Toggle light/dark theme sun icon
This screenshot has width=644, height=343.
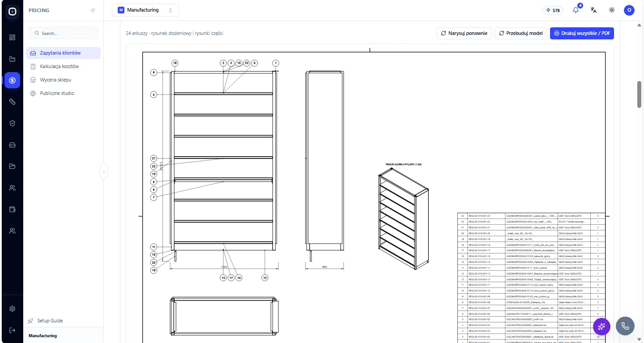[x=612, y=10]
